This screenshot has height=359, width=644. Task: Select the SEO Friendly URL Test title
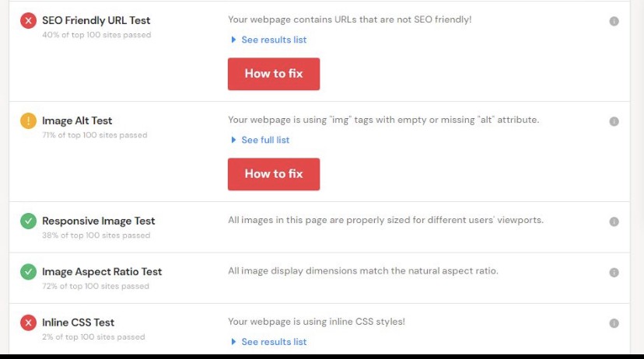coord(96,20)
